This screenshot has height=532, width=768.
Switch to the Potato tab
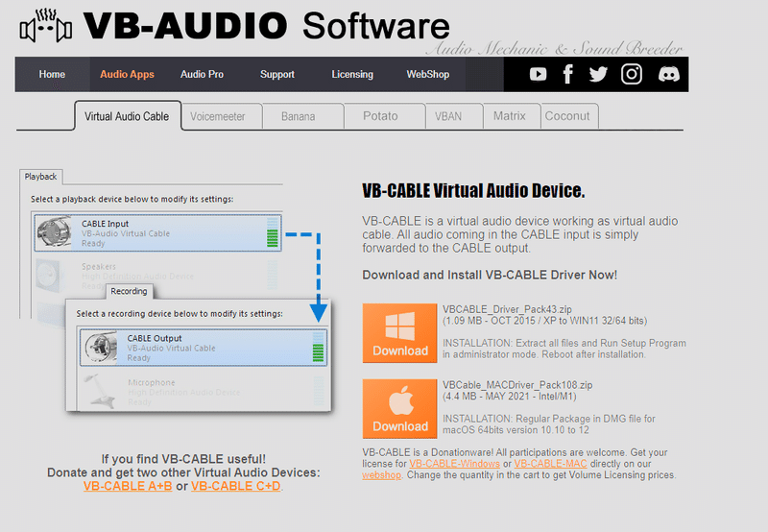click(x=380, y=116)
